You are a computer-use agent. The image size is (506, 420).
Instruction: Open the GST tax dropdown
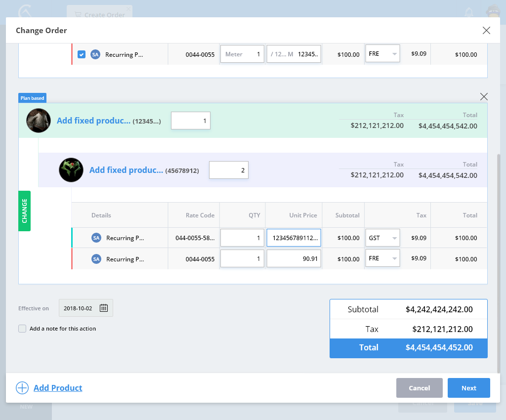382,238
